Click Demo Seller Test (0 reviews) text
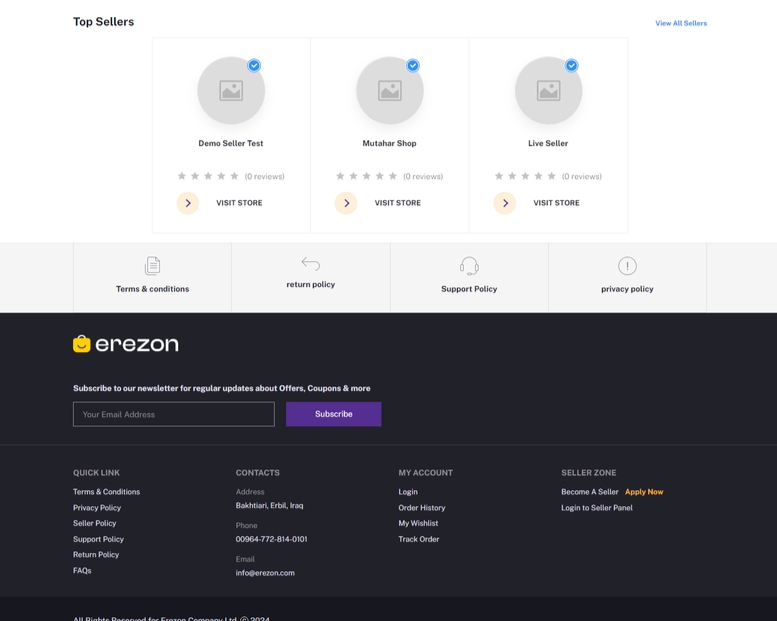The width and height of the screenshot is (777, 621). [265, 176]
